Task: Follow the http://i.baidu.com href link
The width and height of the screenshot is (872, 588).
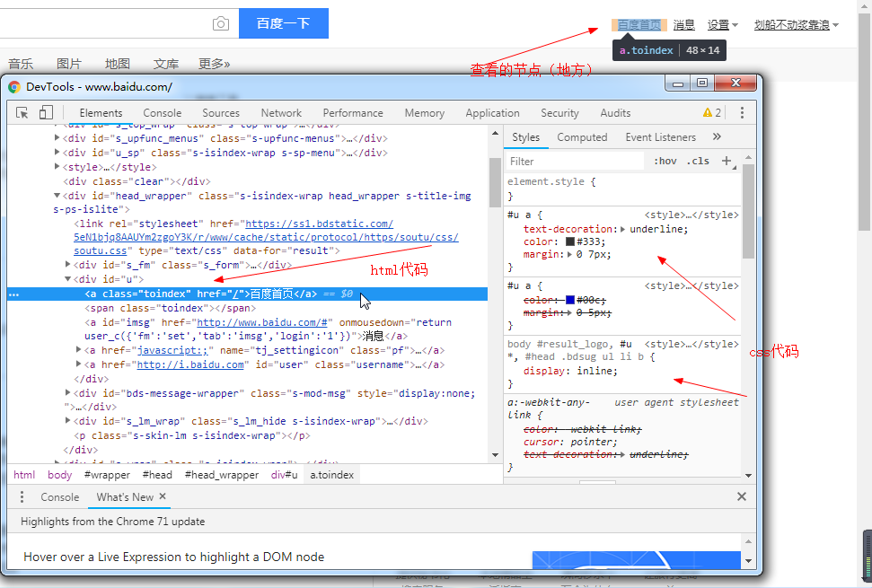Action: click(190, 364)
